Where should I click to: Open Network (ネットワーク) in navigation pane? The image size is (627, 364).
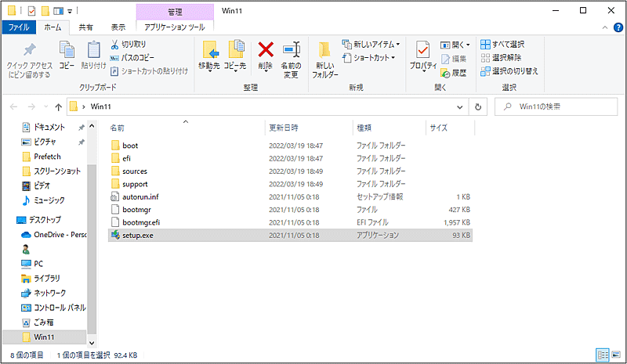44,293
